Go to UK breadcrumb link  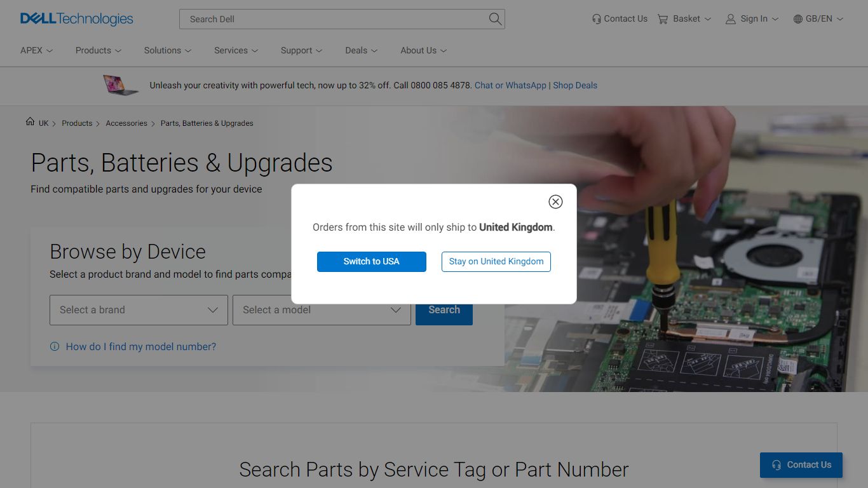pyautogui.click(x=43, y=123)
